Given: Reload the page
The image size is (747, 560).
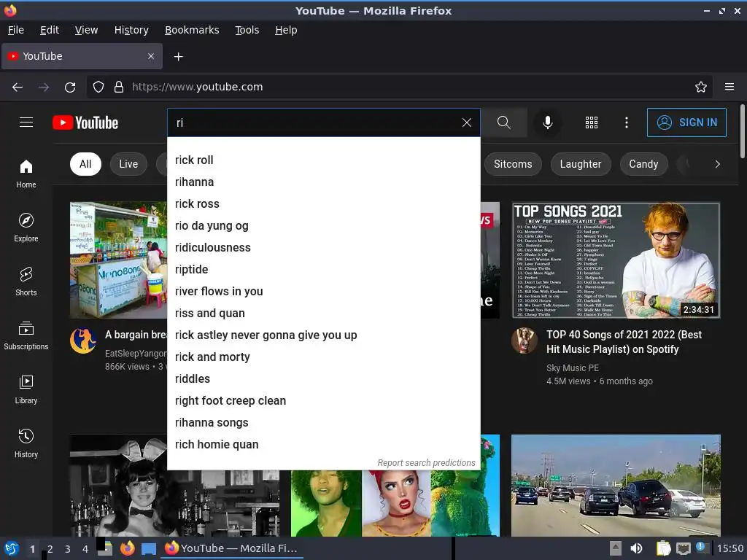Looking at the screenshot, I should pos(70,87).
